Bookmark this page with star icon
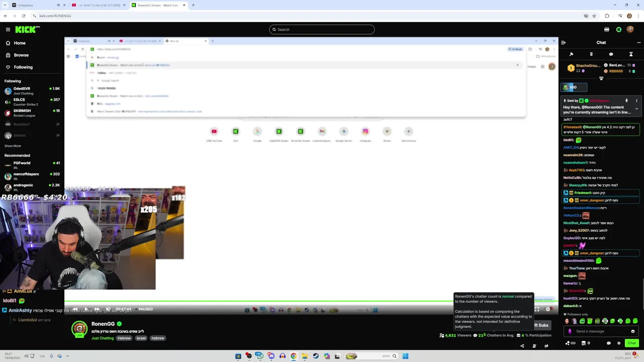 coord(594,16)
